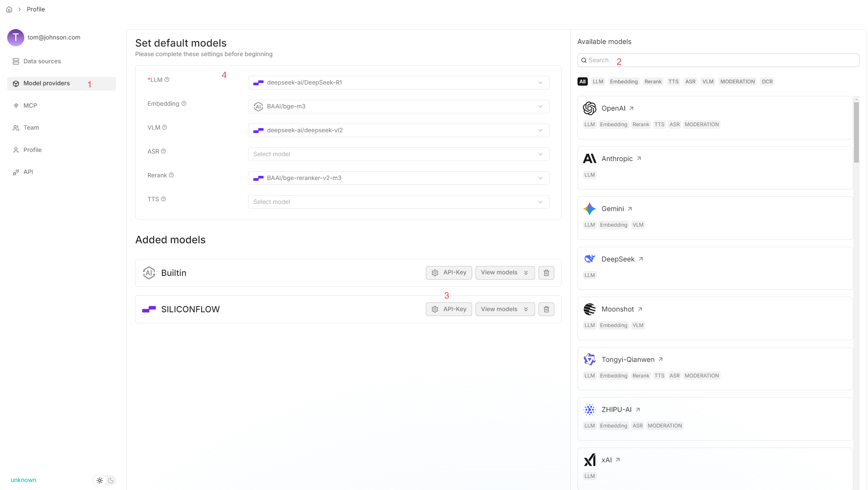
Task: Click the Available models search field
Action: coord(718,60)
